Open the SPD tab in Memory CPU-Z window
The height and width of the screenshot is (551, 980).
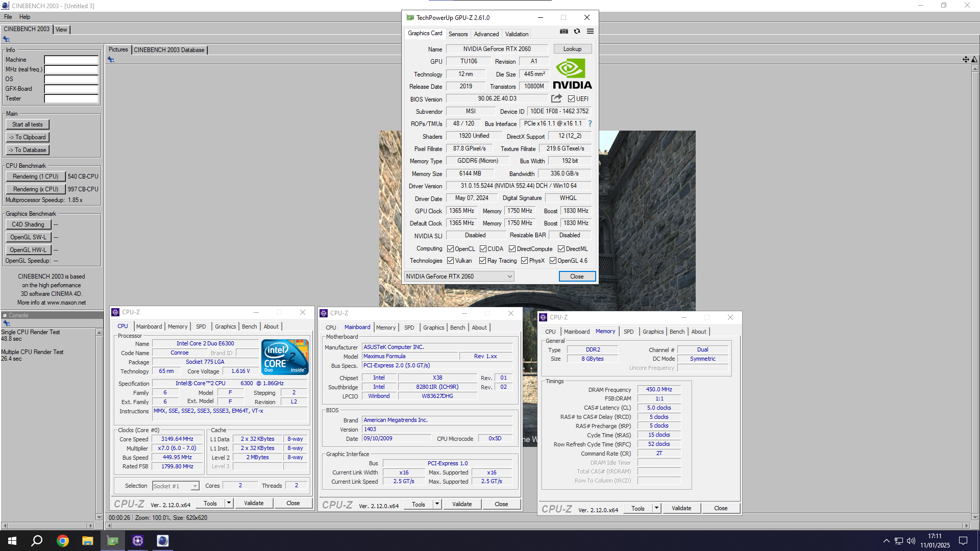pos(628,332)
